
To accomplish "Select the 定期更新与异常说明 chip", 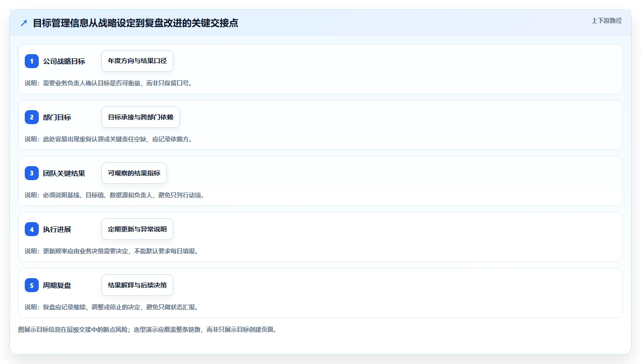I will pos(137,229).
